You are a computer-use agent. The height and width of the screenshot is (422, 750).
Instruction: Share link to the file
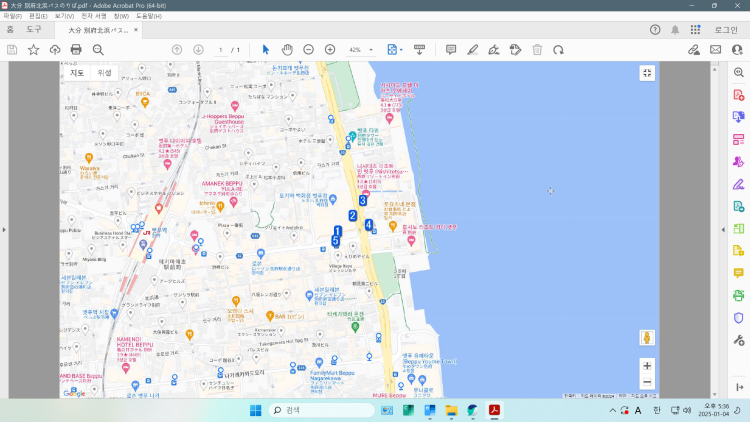pyautogui.click(x=694, y=50)
